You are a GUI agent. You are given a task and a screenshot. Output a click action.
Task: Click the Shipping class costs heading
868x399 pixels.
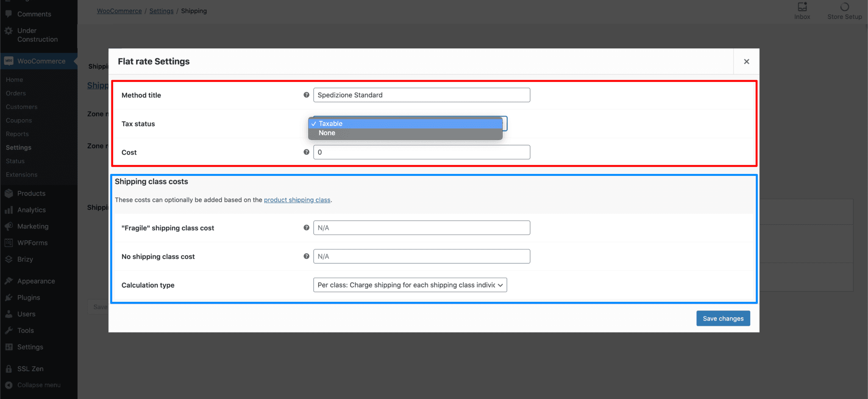[x=151, y=181]
